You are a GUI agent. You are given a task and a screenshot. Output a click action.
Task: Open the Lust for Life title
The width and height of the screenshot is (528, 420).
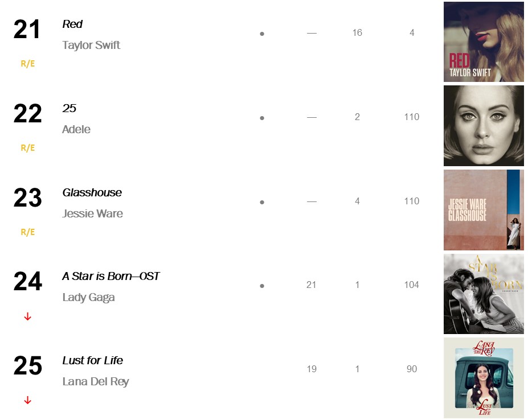[x=92, y=360]
